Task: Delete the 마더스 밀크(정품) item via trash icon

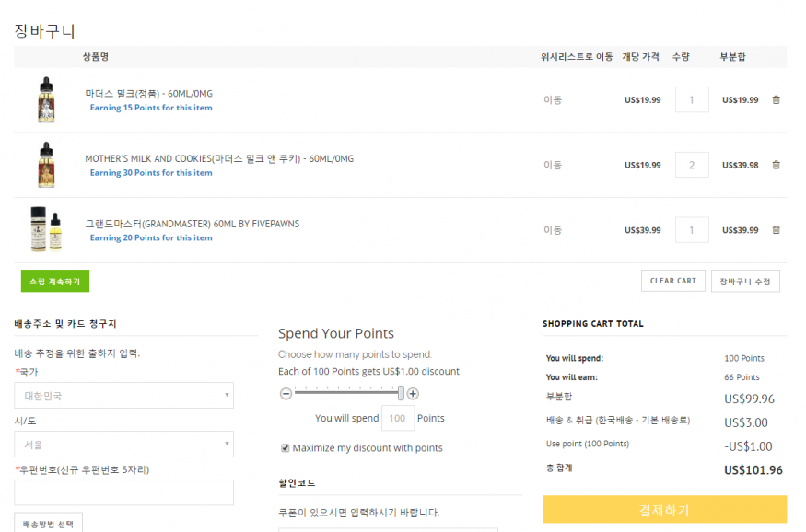Action: pos(776,100)
